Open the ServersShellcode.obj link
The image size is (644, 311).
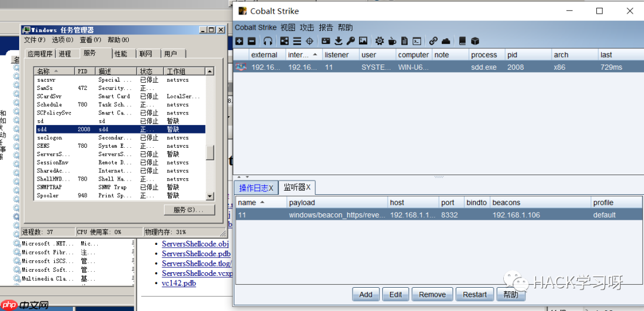click(195, 244)
